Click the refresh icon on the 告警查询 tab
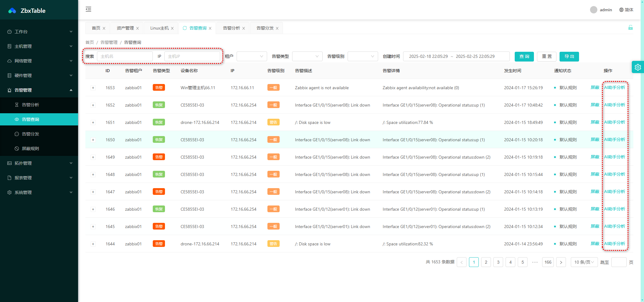 tap(185, 28)
